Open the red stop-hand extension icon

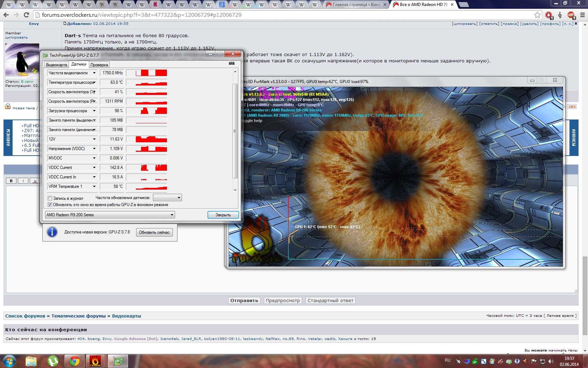click(x=549, y=15)
